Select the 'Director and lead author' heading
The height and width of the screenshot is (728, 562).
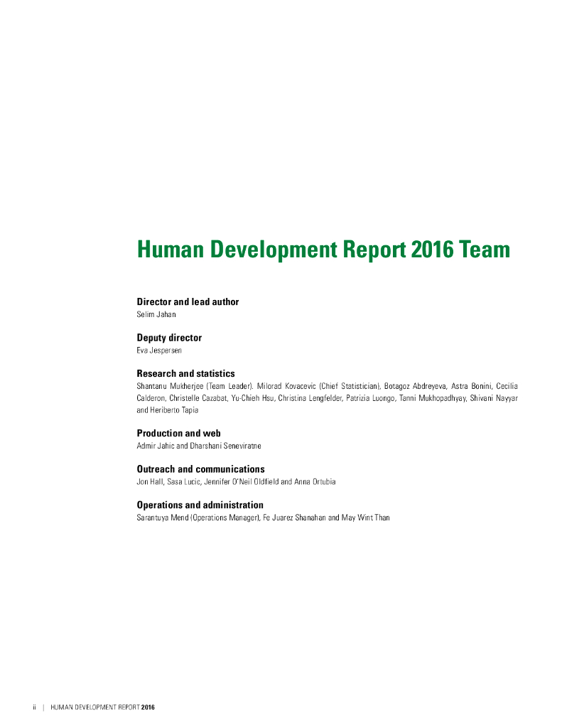click(188, 301)
